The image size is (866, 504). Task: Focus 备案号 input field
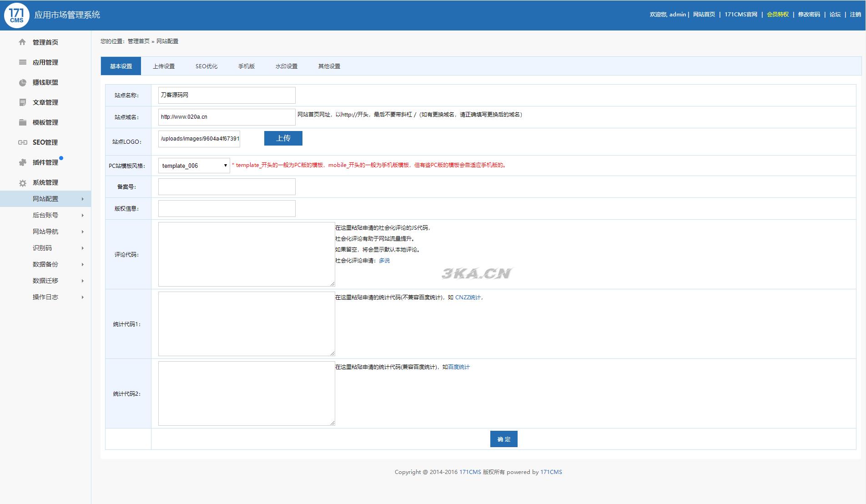[x=227, y=186]
